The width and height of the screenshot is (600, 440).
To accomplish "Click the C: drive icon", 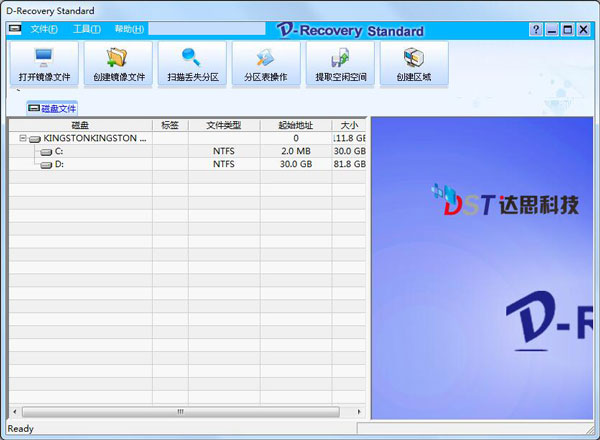I will (x=46, y=152).
